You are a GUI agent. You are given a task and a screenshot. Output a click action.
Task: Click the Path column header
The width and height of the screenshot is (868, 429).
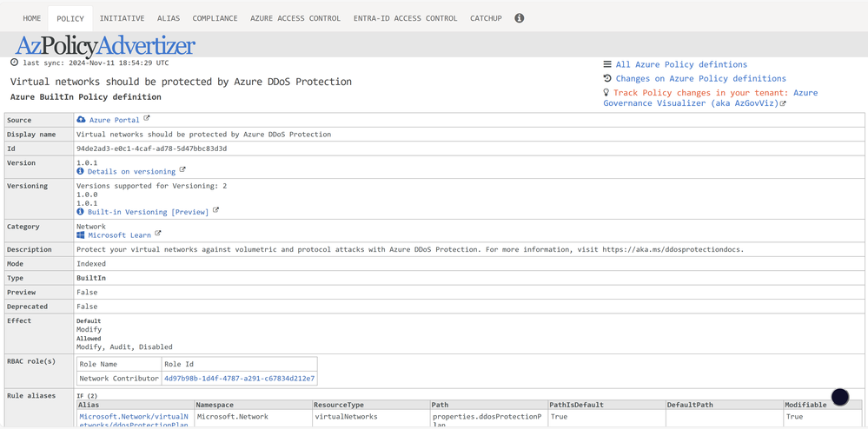[489, 405]
